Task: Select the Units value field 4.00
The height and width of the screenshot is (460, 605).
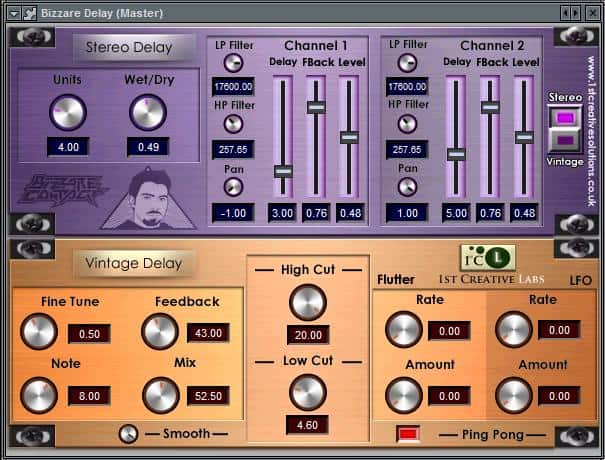Action: [68, 147]
